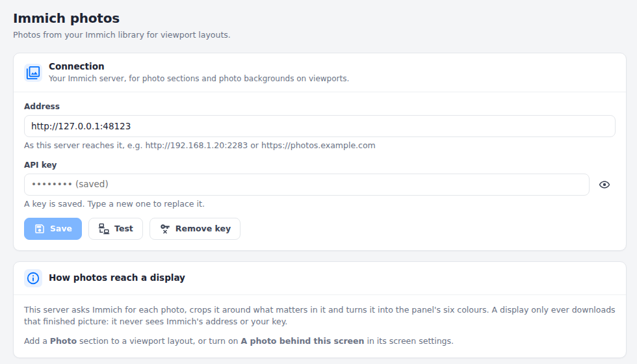Click the Connection description 'Your Immich server, for photo sections'

coord(199,79)
